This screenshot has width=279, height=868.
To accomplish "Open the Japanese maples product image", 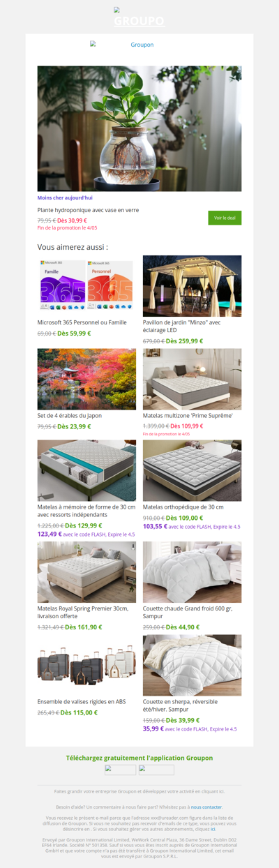I will tap(86, 379).
